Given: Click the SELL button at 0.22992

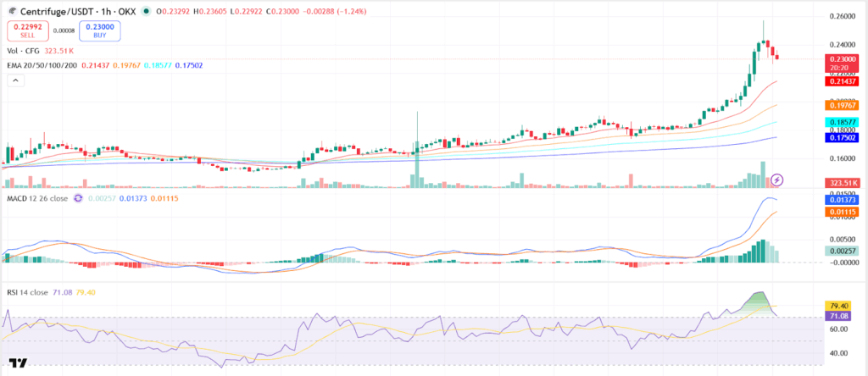Looking at the screenshot, I should [x=28, y=30].
